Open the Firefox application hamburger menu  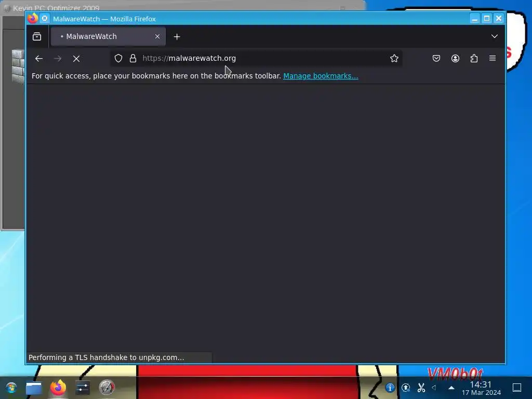tap(493, 58)
